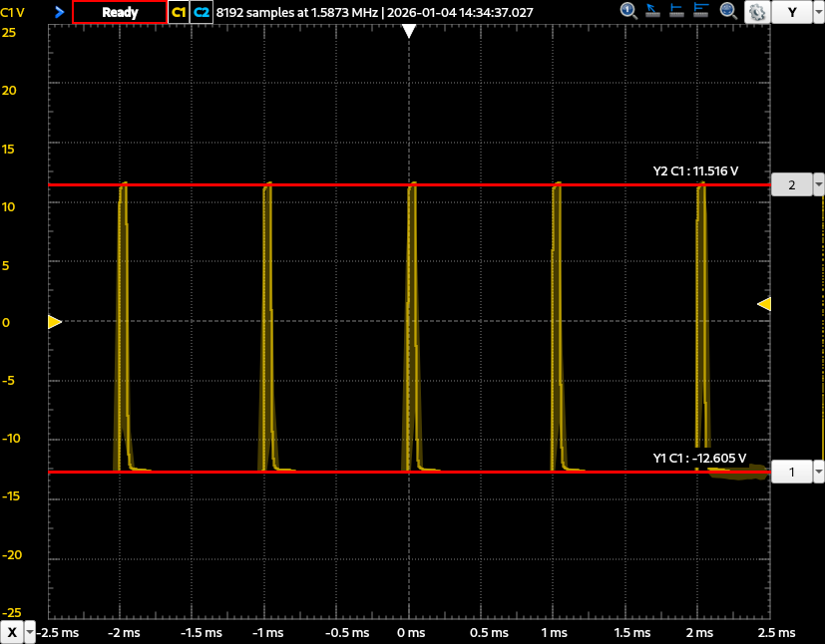Viewport: 825px width, 644px height.
Task: Toggle channel C2 visibility
Action: point(202,12)
